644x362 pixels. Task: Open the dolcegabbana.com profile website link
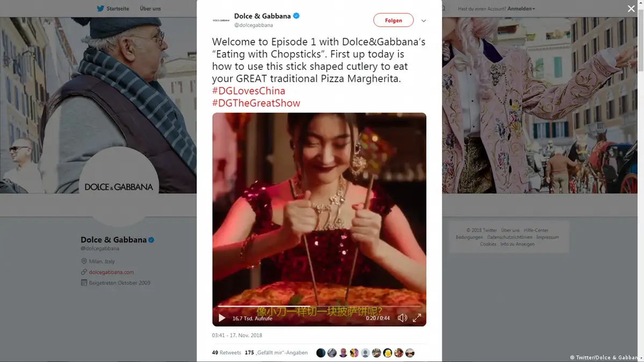111,272
